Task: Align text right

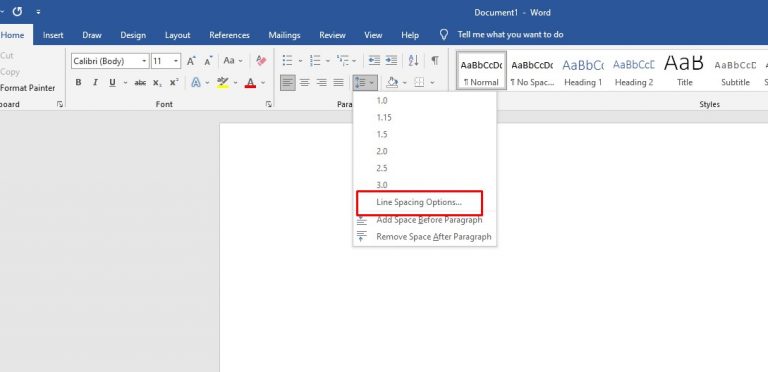Action: point(321,83)
